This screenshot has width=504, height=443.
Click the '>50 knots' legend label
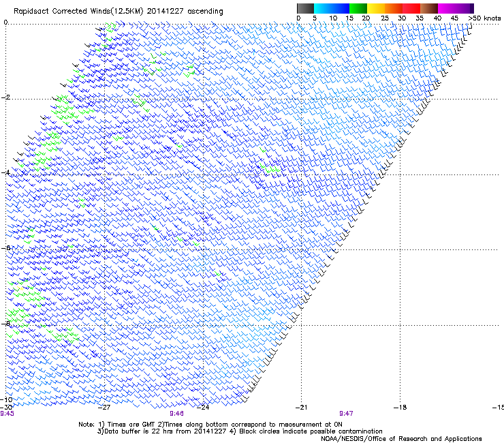click(x=484, y=18)
